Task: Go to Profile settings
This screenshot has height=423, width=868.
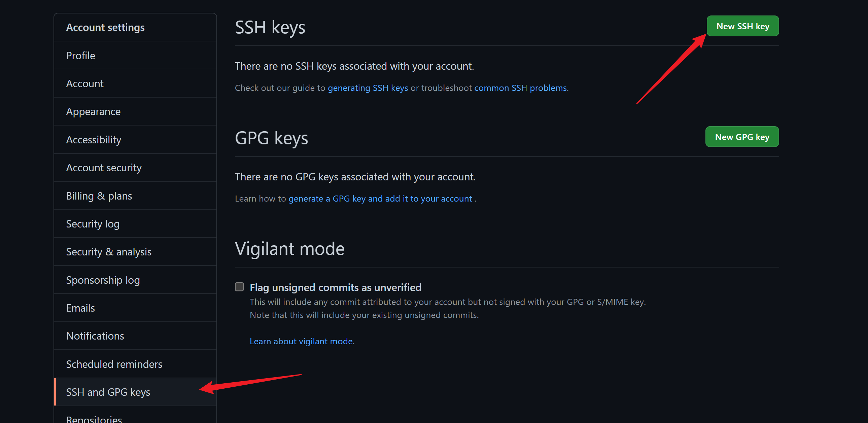Action: click(80, 56)
